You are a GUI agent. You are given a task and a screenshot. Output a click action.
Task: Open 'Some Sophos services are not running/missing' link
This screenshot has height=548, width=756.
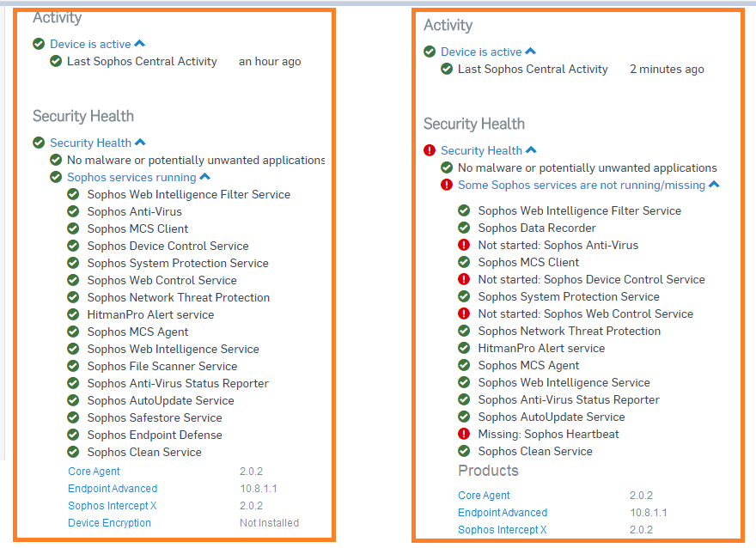click(x=582, y=185)
